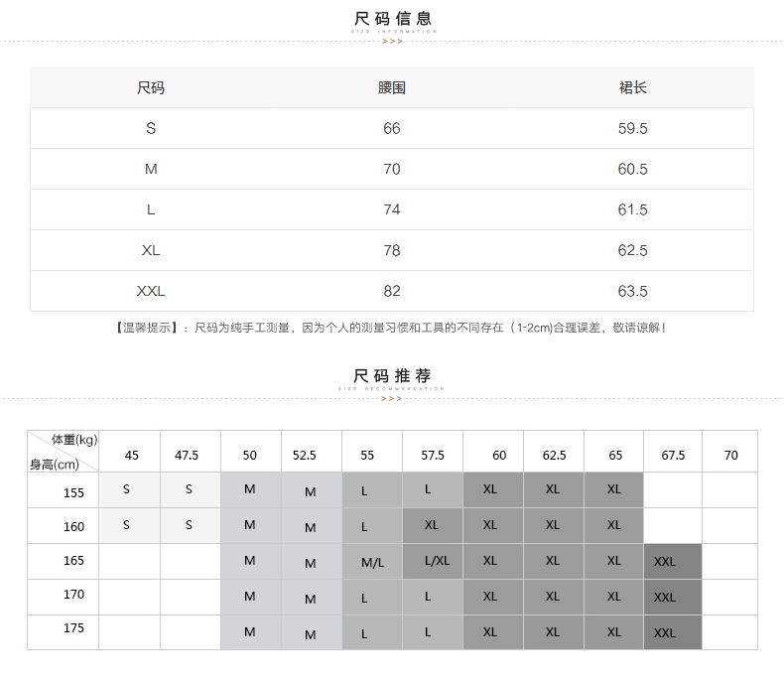The image size is (784, 679).
Task: Click the waist value 74 for size L
Action: click(392, 209)
